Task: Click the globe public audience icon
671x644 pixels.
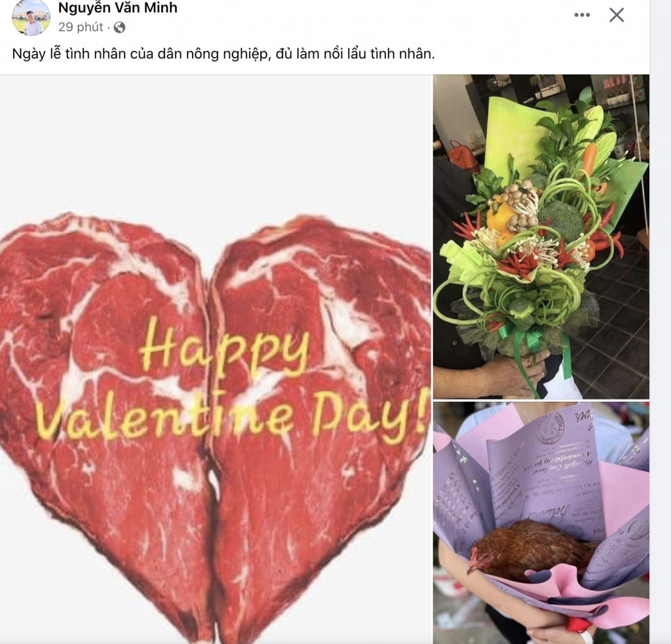Action: pyautogui.click(x=119, y=28)
